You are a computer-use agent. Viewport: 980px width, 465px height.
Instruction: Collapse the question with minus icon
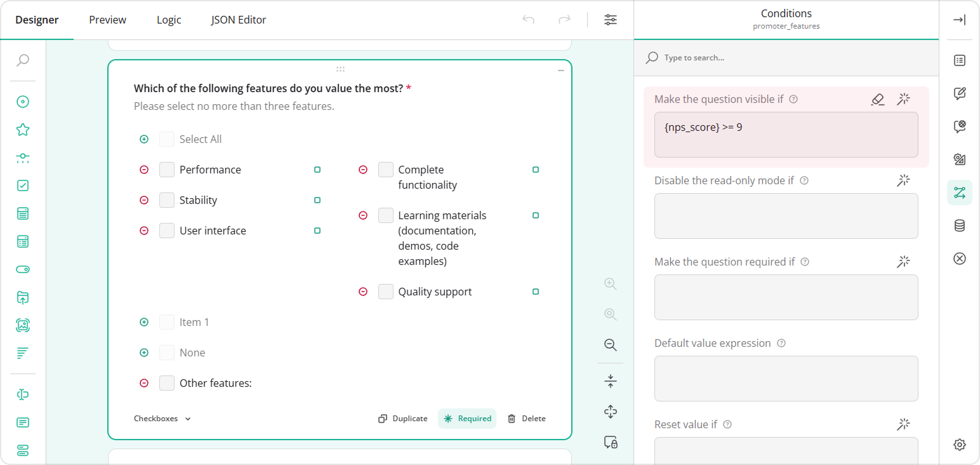pyautogui.click(x=561, y=71)
